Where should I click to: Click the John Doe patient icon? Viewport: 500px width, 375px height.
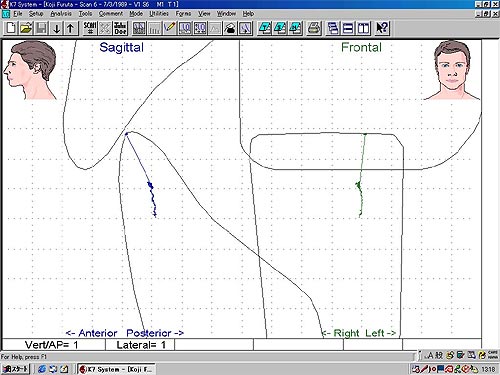120,28
